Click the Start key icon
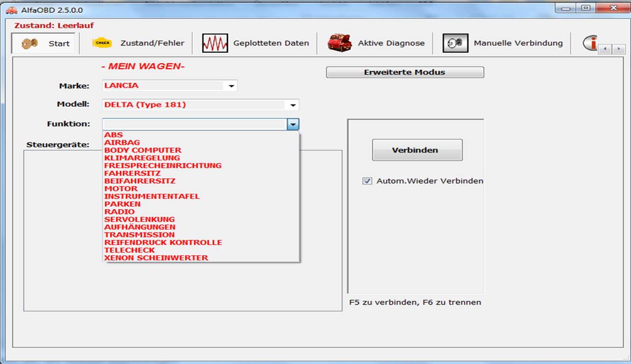 (x=30, y=43)
